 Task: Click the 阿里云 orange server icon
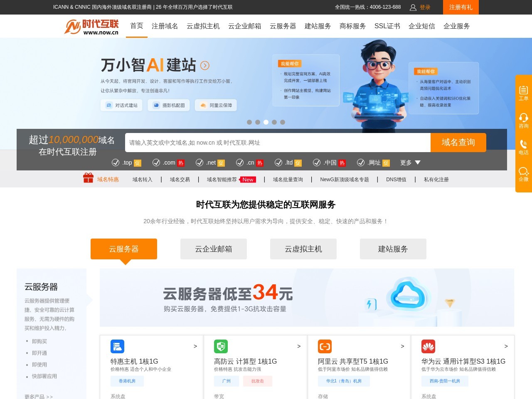(325, 346)
